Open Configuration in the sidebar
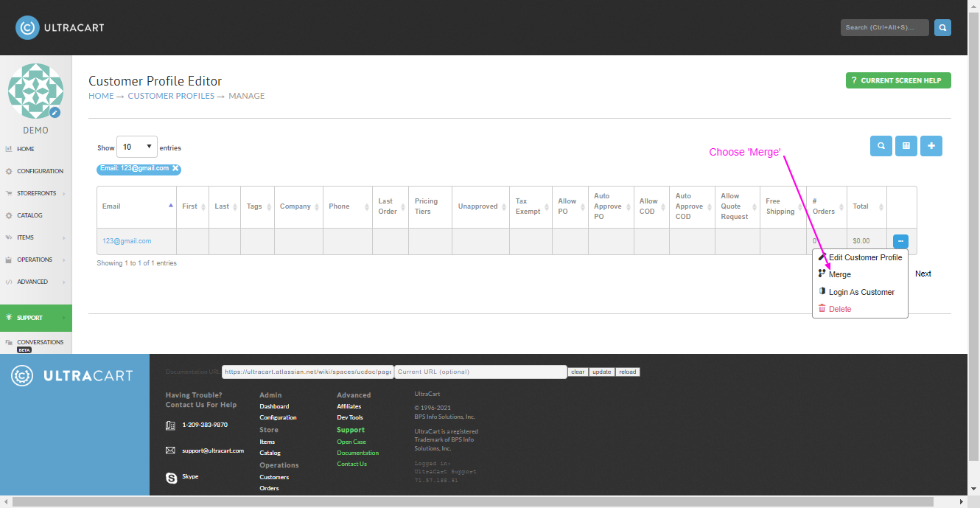 click(x=36, y=171)
